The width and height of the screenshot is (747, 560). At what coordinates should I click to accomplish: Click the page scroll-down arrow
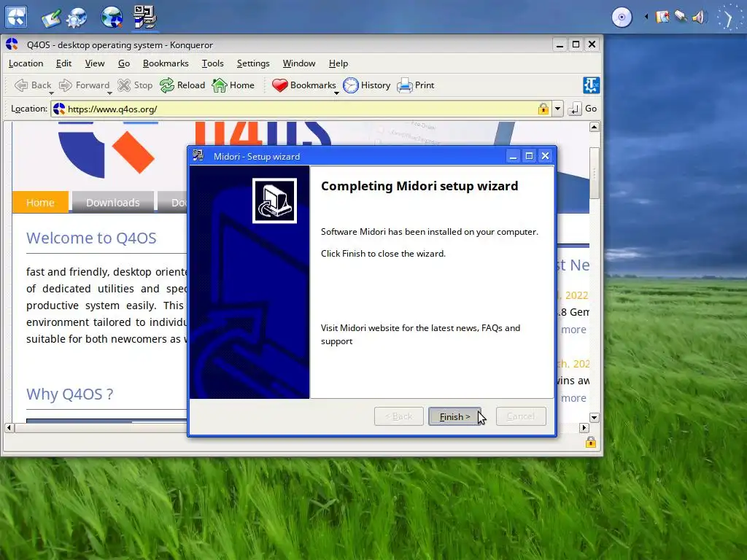pos(594,418)
